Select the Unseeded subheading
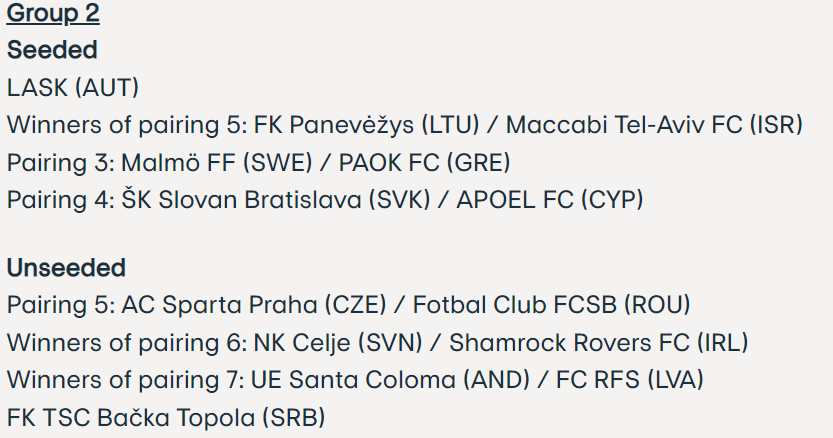Image resolution: width=833 pixels, height=438 pixels. pos(66,267)
